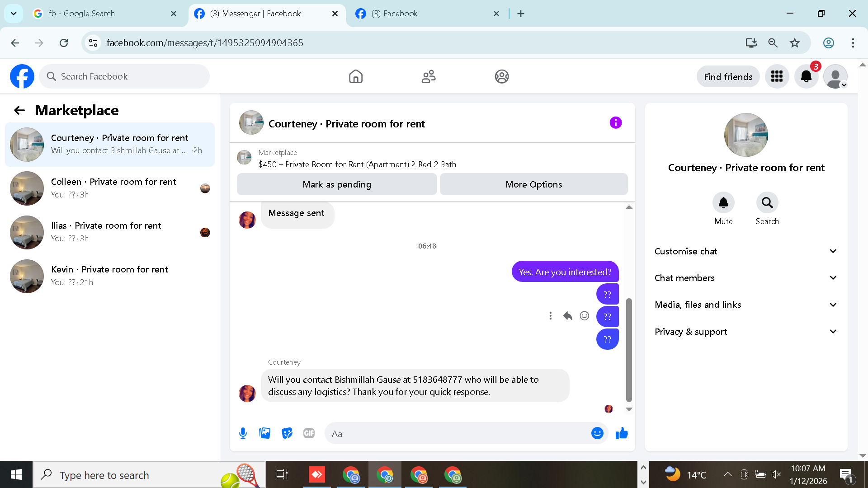The image size is (868, 488).
Task: Expand the Media, files and links section
Action: click(x=745, y=305)
